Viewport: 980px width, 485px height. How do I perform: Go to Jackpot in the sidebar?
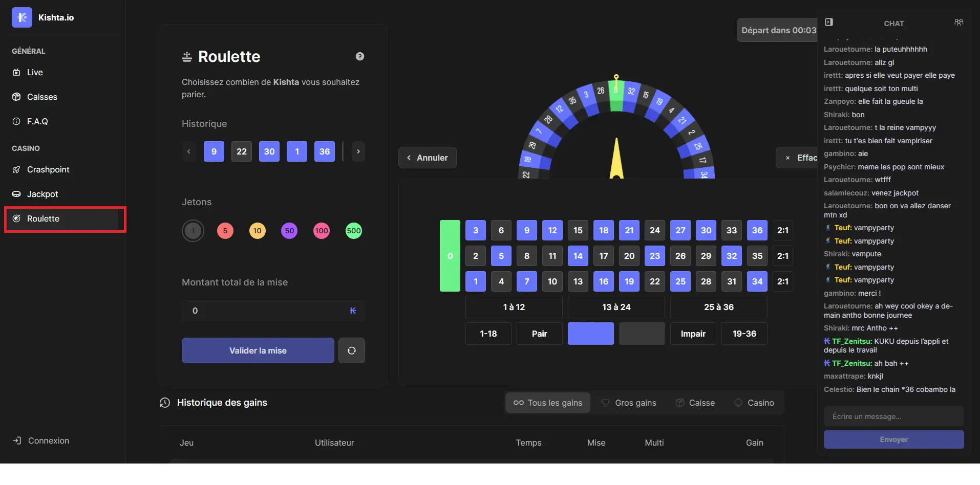pyautogui.click(x=42, y=194)
